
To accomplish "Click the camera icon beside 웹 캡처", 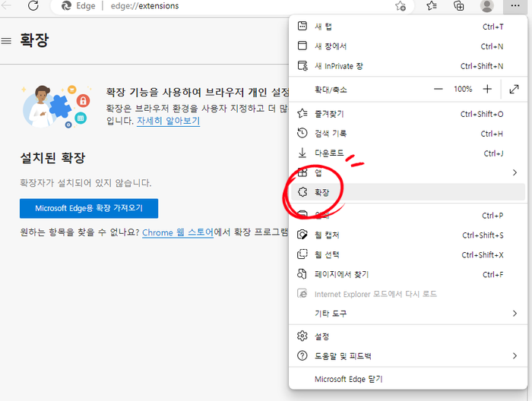I will tap(302, 235).
